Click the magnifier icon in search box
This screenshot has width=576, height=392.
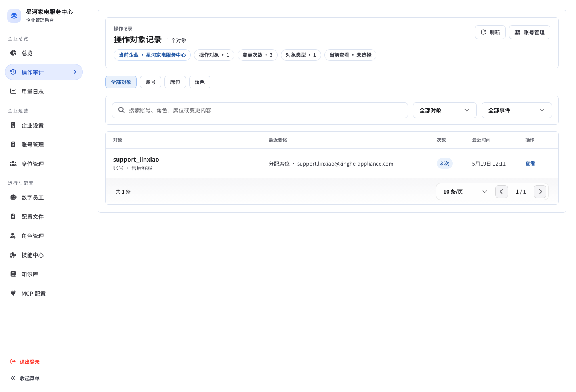[x=122, y=110]
